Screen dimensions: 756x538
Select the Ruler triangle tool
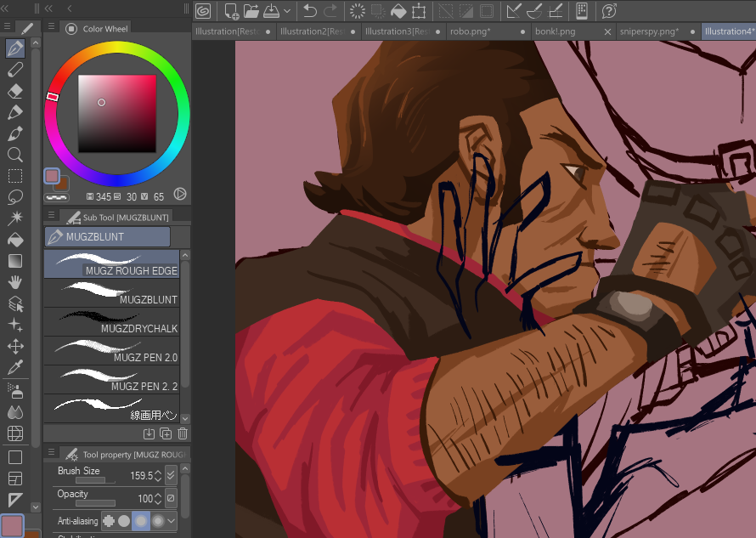[x=15, y=500]
